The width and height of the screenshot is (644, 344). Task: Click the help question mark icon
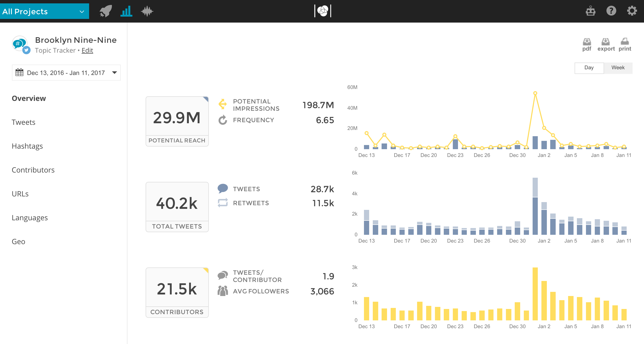611,11
